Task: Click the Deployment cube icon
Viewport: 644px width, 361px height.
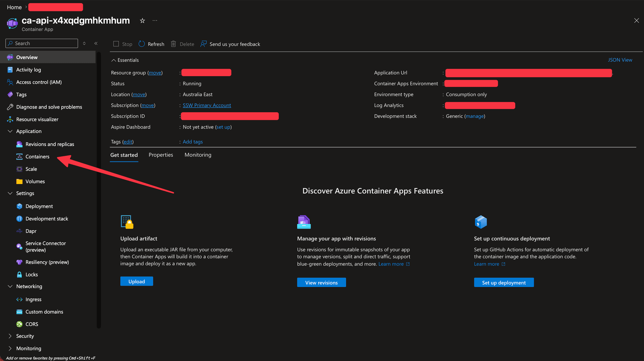Action: (x=19, y=206)
